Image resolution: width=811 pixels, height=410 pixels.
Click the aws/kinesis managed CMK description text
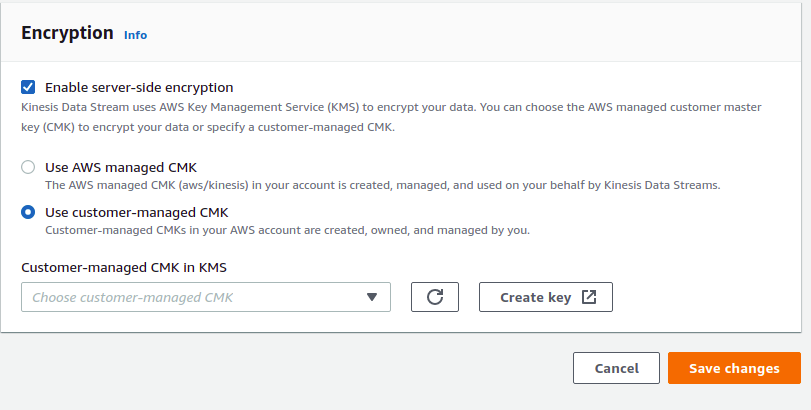382,185
